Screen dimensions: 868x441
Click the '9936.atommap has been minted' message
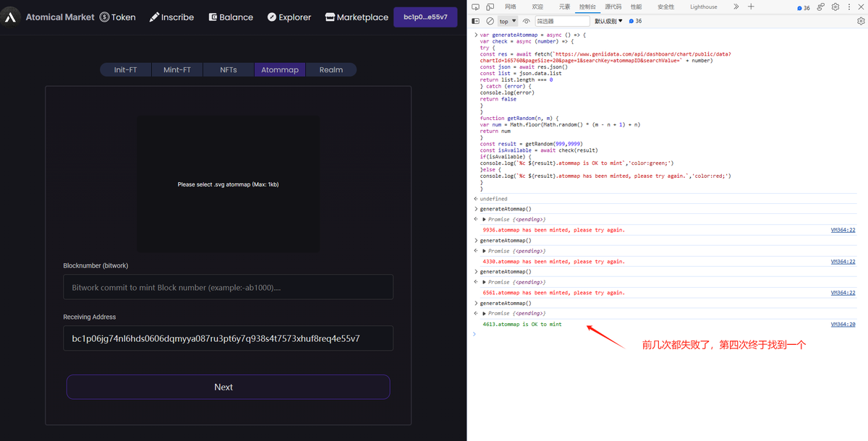[x=554, y=230]
